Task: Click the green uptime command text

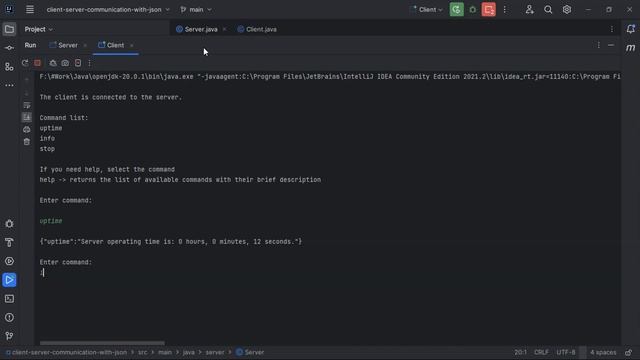Action: click(51, 221)
